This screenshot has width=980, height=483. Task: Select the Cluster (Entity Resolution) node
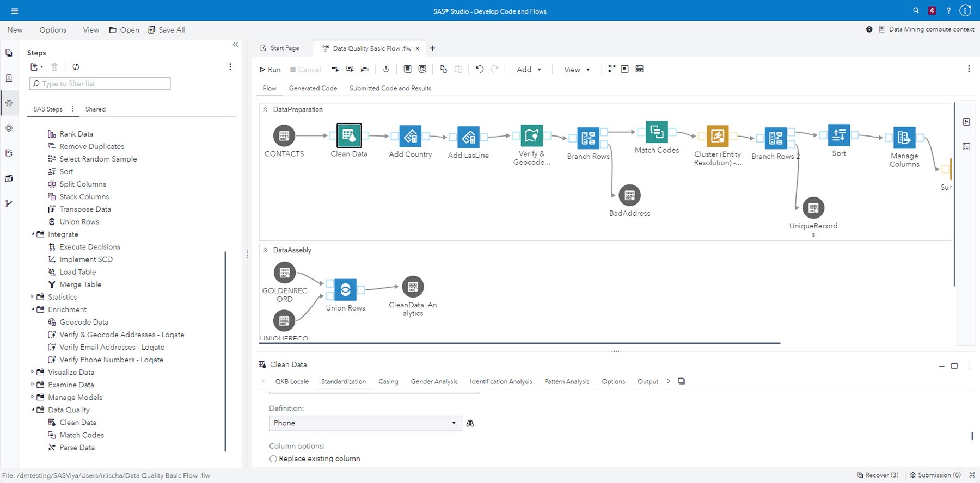718,136
